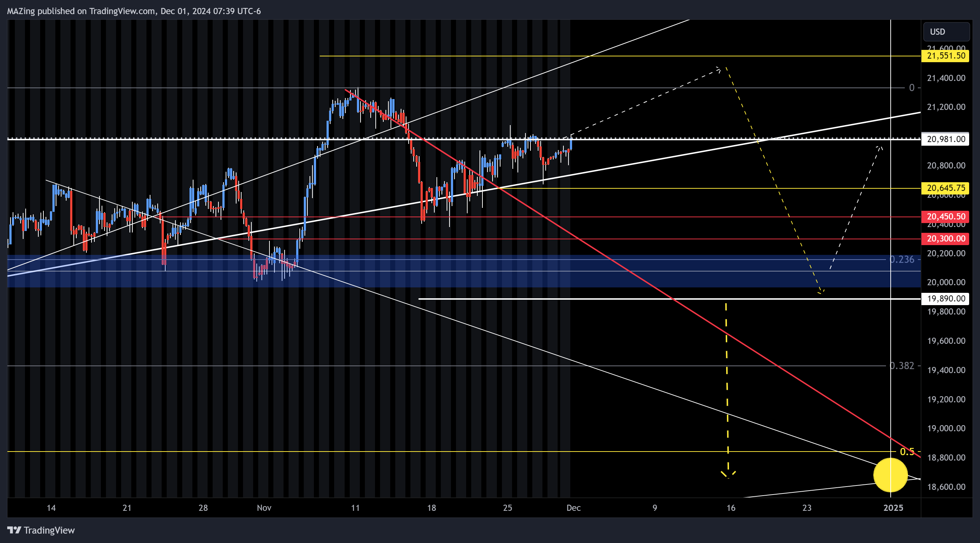Viewport: 980px width, 543px height.
Task: Click the 0.5 Fibonacci level label
Action: point(907,452)
